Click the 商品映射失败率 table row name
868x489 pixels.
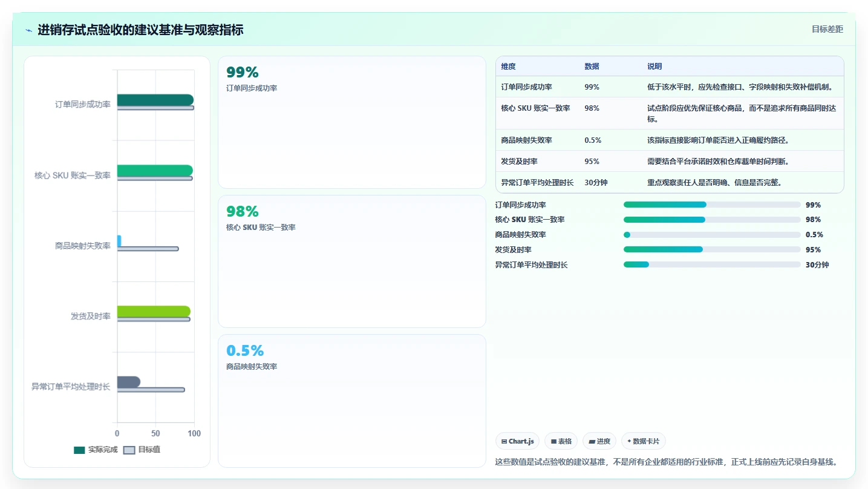pyautogui.click(x=527, y=140)
